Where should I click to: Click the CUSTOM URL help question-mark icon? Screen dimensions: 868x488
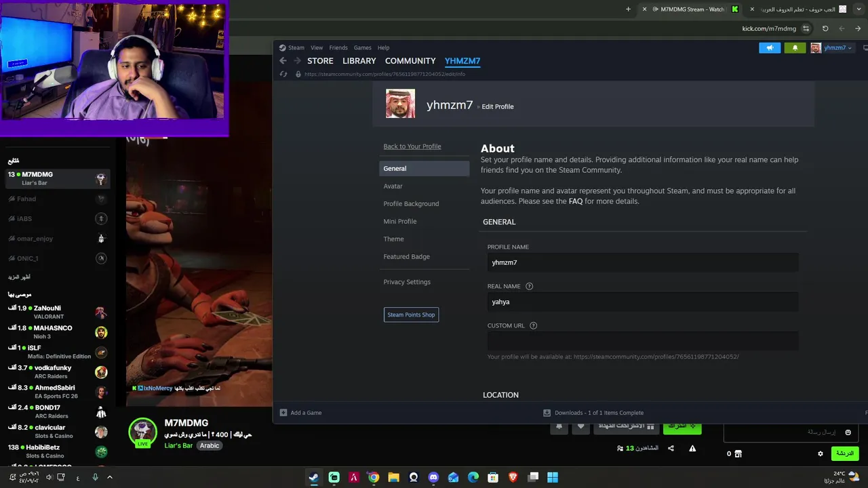pyautogui.click(x=533, y=325)
